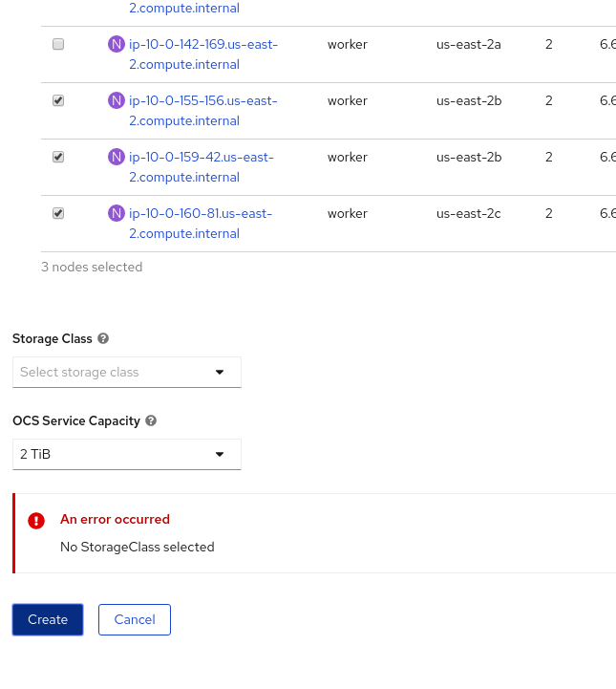Click node icon for ip-10-0-142-169

tap(117, 44)
